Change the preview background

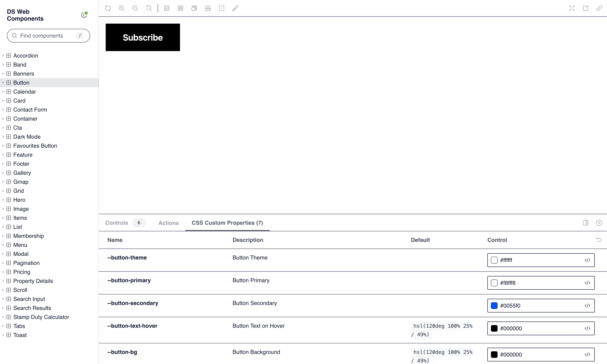(167, 8)
